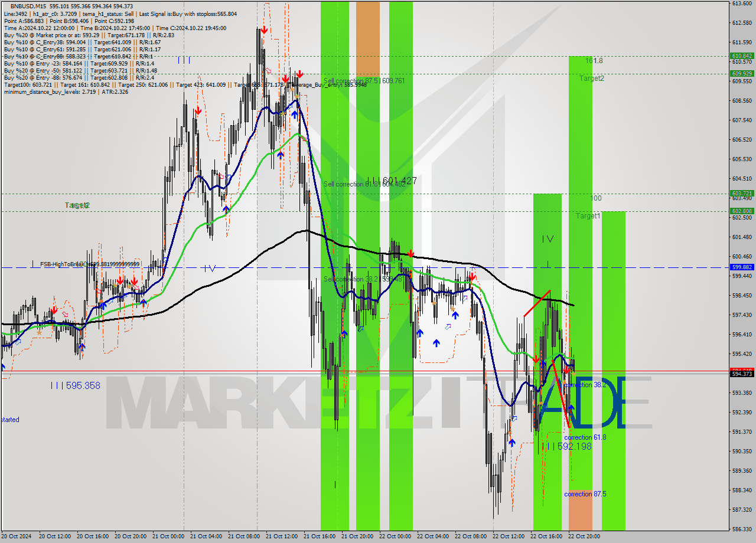
Task: Click the orange Target2 label at left
Action: (77, 205)
